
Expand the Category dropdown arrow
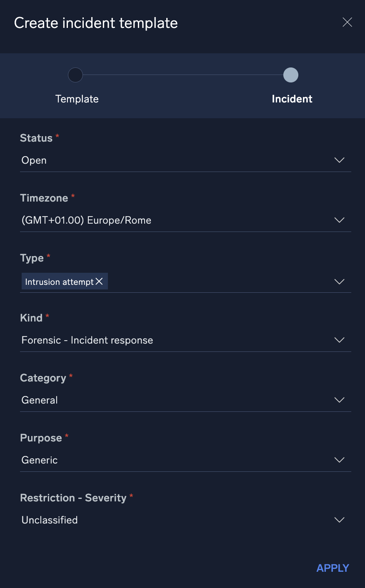click(340, 400)
